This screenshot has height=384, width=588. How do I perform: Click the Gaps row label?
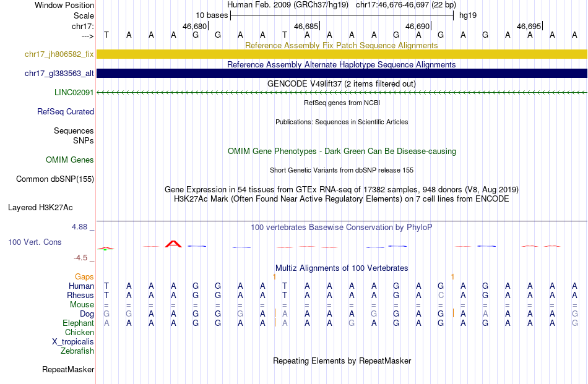click(84, 276)
